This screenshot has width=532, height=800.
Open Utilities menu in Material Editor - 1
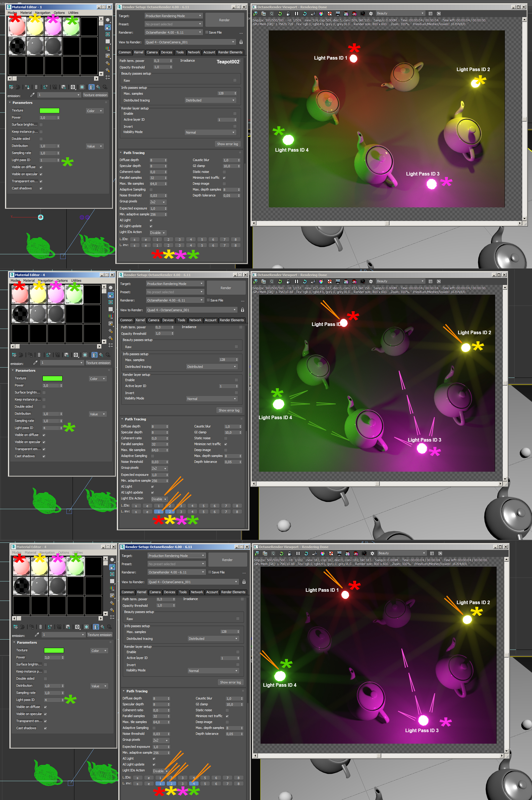[73, 13]
